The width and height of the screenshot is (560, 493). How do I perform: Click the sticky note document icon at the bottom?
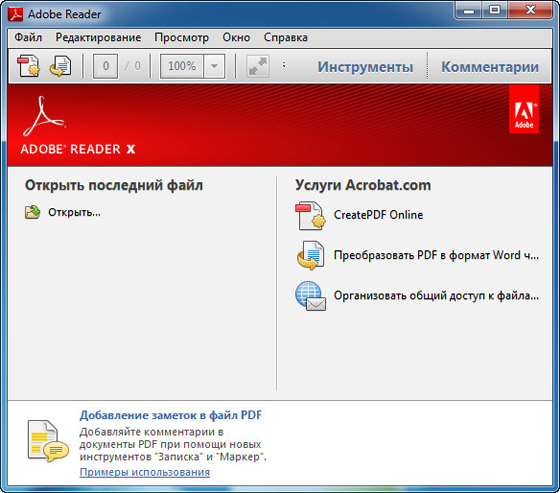click(48, 441)
